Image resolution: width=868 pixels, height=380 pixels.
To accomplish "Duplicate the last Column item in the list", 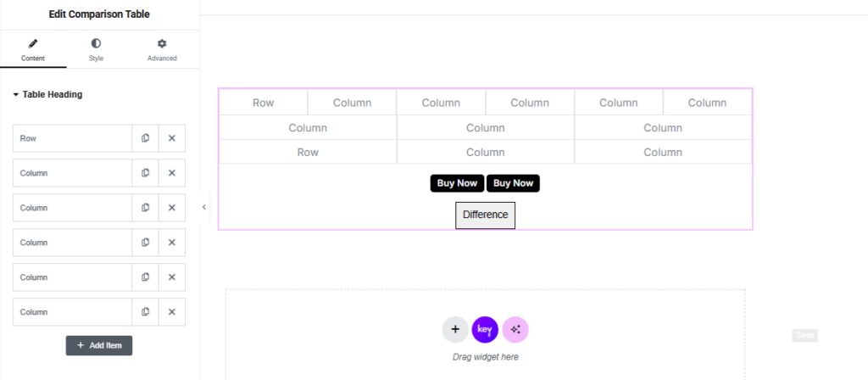I will click(x=145, y=312).
